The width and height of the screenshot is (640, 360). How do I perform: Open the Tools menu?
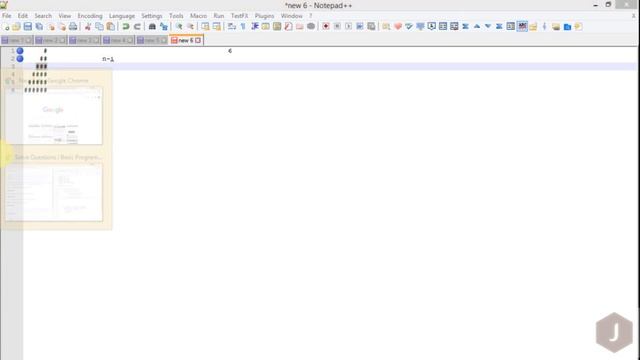point(176,16)
